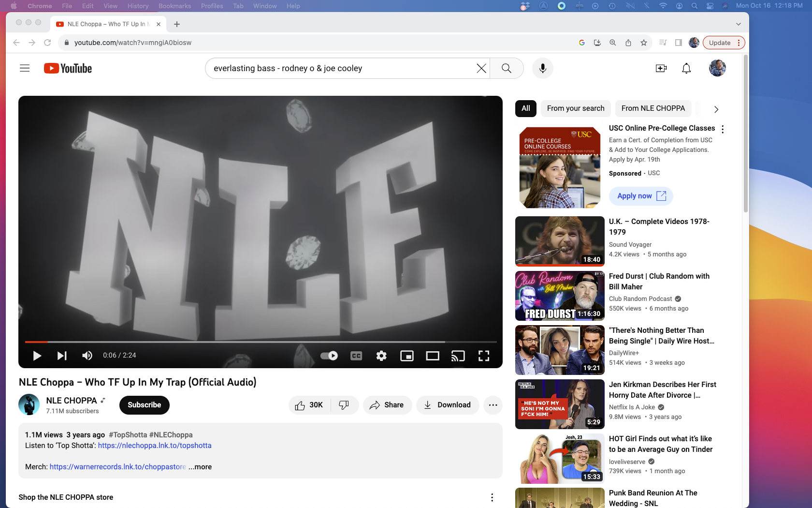Cast video to a TV
Screen dimensions: 812x508
pos(458,356)
